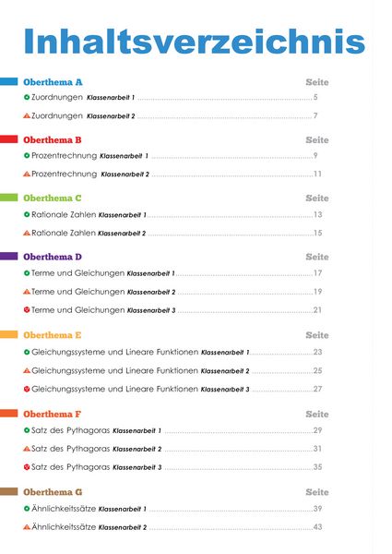Image resolution: width=392 pixels, height=554 pixels.
Task: Click green circle icon beside Satz des Pythagoras Klassenarbeit 1
Action: [27, 430]
